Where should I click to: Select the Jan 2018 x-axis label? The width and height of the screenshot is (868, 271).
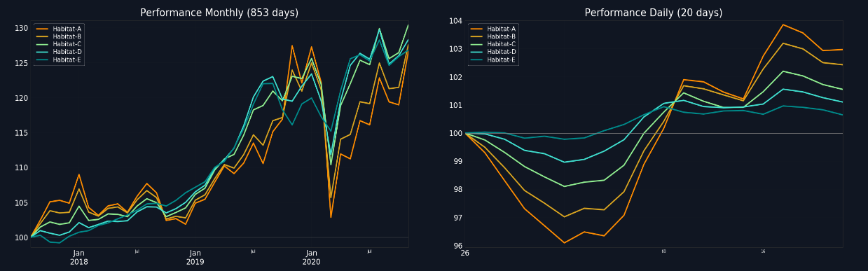click(78, 257)
